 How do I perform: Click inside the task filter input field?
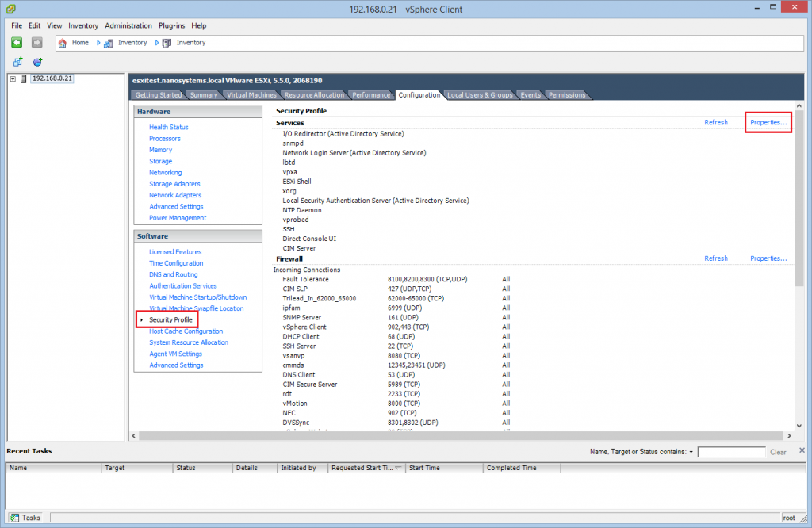[731, 452]
